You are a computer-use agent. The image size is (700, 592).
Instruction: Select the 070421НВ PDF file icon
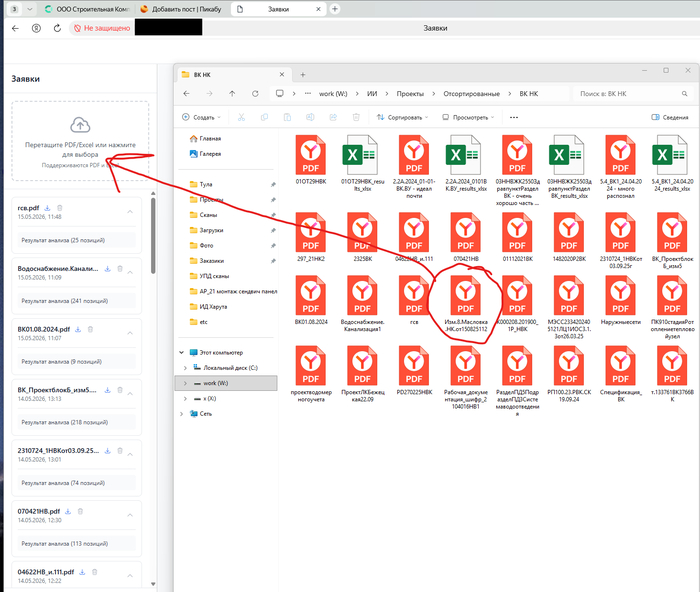tap(466, 237)
